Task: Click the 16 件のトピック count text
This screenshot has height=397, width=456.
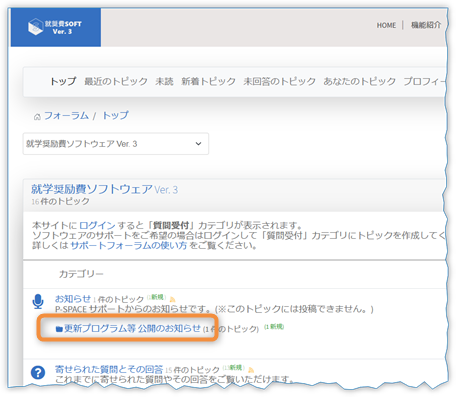Action: coord(60,202)
